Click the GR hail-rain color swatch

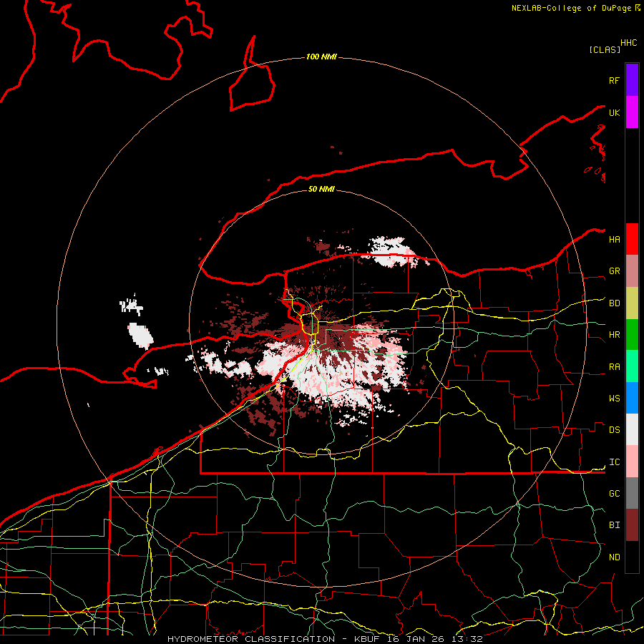point(632,270)
